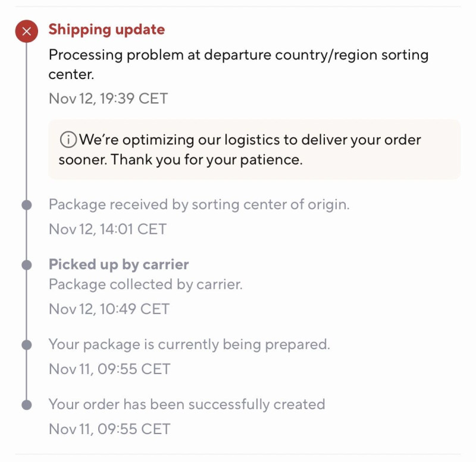Click the Nov 12, 19:39 CET timestamp
The height and width of the screenshot is (462, 476).
108,98
